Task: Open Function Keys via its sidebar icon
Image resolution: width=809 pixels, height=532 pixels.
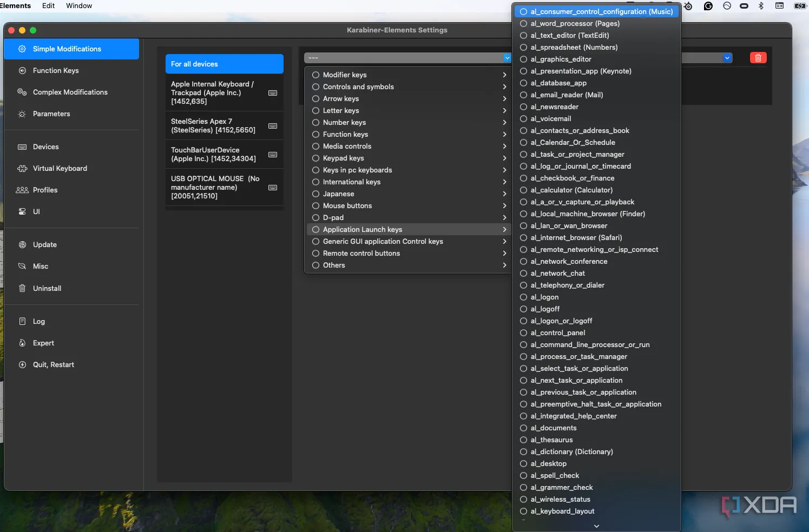Action: click(22, 70)
